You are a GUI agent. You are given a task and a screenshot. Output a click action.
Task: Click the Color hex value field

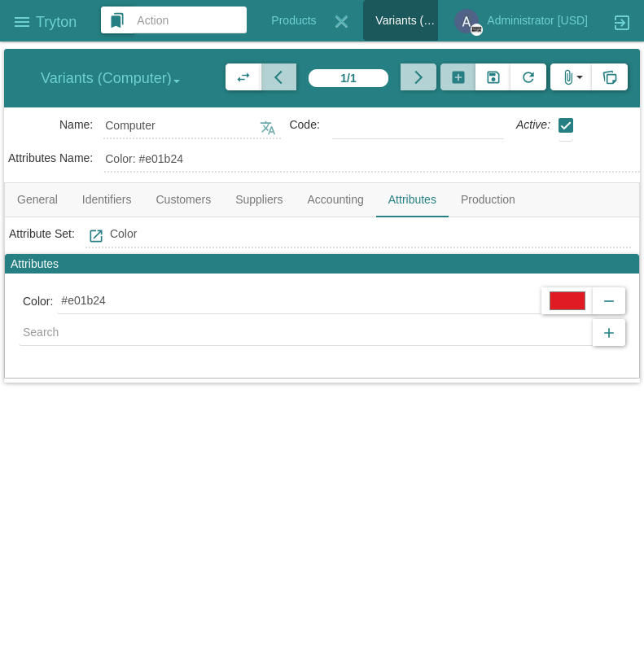(299, 301)
